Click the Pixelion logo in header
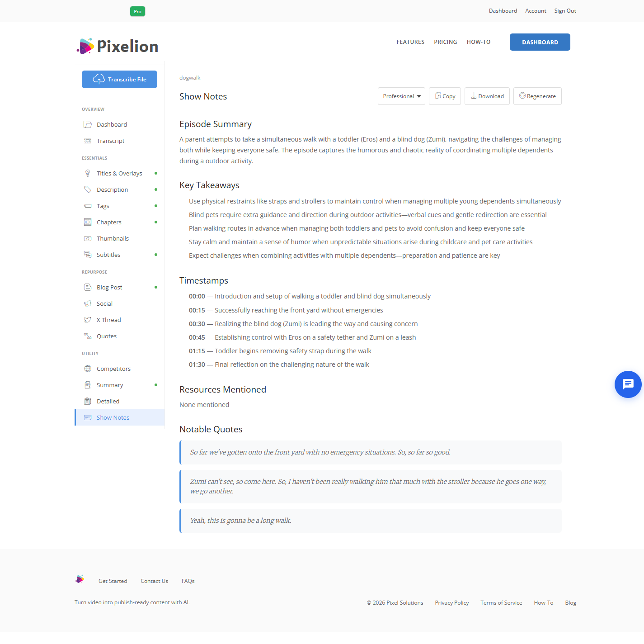 pos(118,46)
